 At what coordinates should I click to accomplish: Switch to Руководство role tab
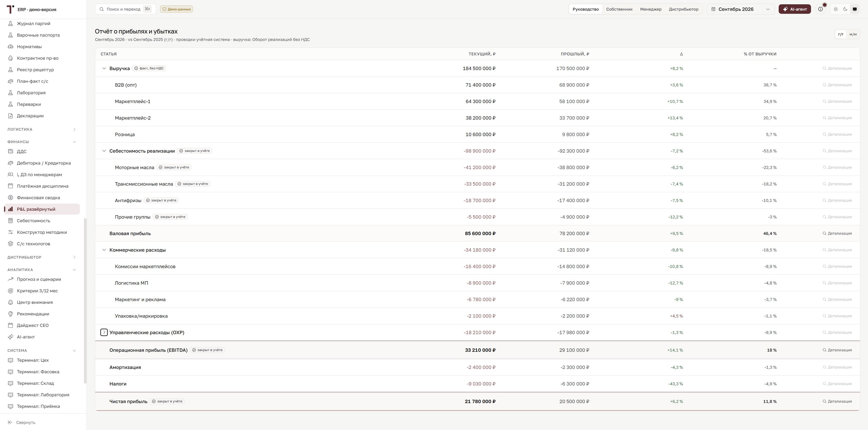[x=586, y=9]
